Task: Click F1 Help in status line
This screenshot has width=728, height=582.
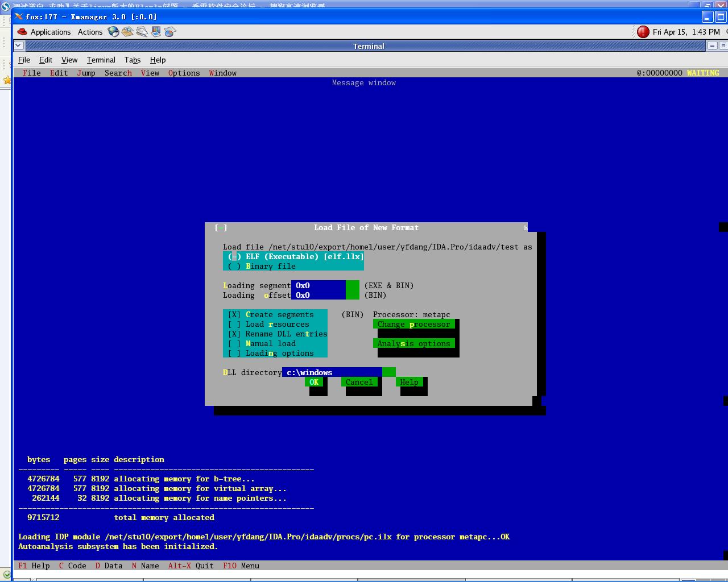Action: pyautogui.click(x=34, y=566)
